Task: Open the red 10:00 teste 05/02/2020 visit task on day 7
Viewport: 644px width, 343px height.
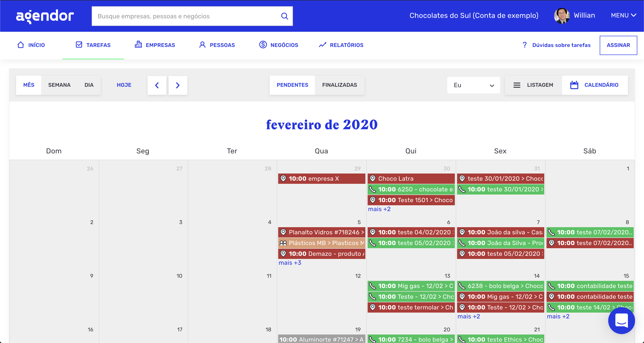Action: tap(500, 254)
